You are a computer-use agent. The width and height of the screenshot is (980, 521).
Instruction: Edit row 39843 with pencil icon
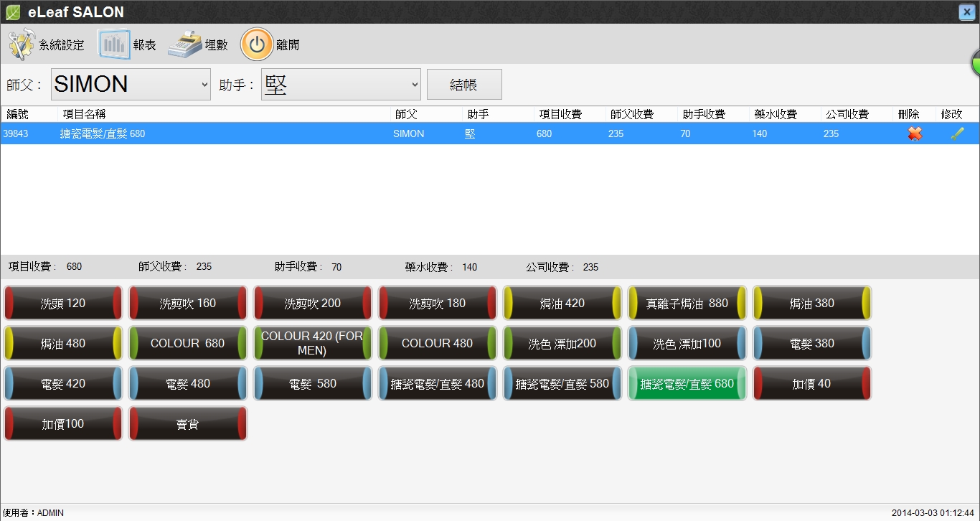point(957,133)
